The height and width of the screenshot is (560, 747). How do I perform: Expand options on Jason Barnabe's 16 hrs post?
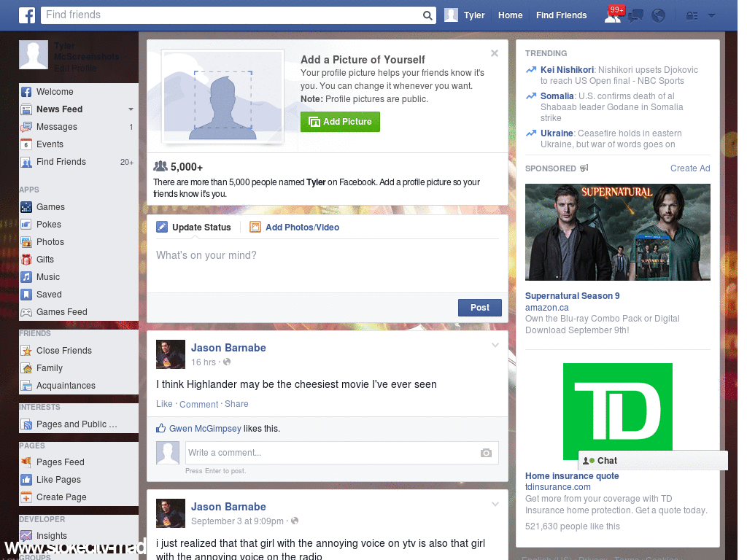click(x=495, y=345)
